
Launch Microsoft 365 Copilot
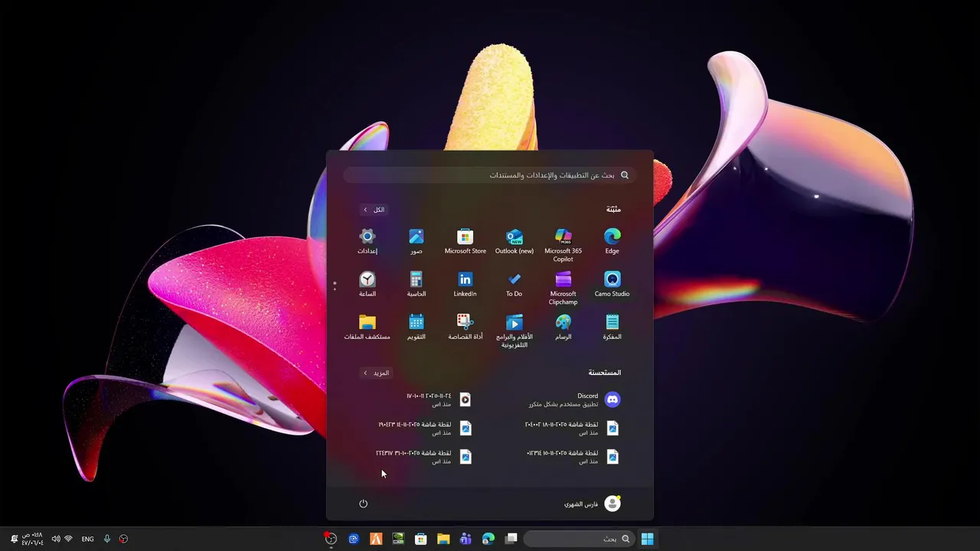(x=563, y=245)
